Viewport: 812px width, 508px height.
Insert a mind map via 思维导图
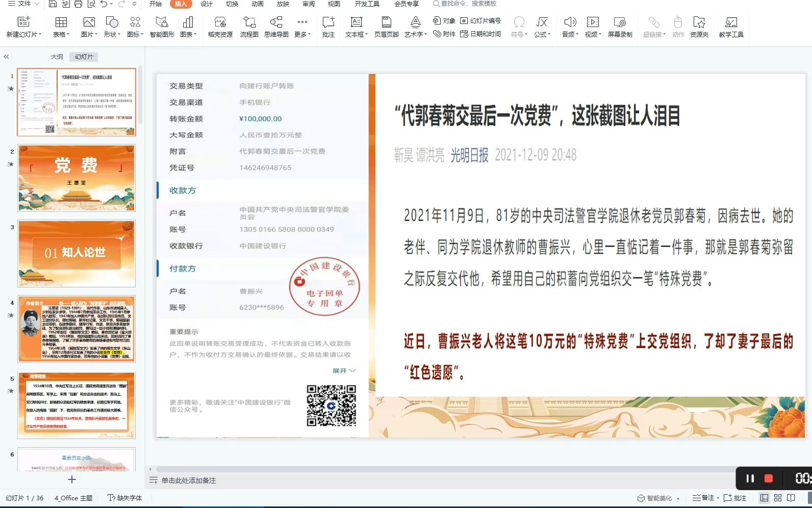[x=276, y=27]
